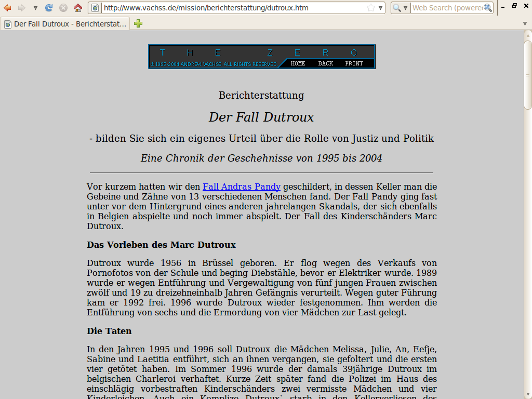Click the scrollbar down arrow

pyautogui.click(x=528, y=394)
